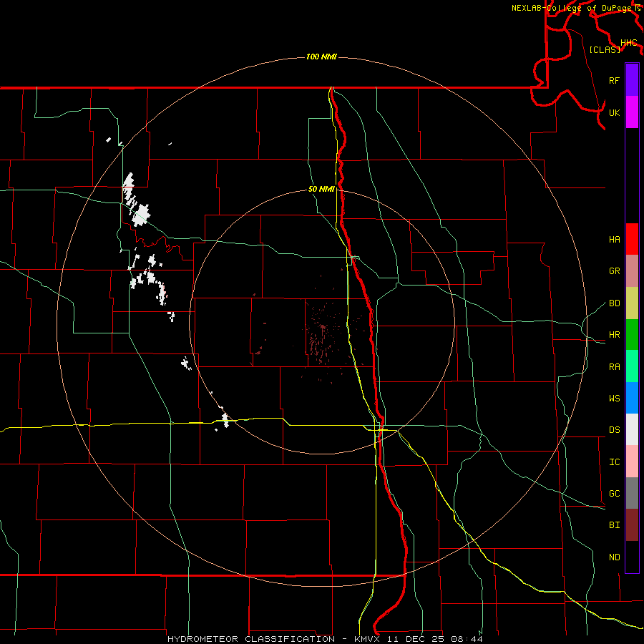The height and width of the screenshot is (644, 644).
Task: Click the RF purple legend swatch
Action: [632, 80]
